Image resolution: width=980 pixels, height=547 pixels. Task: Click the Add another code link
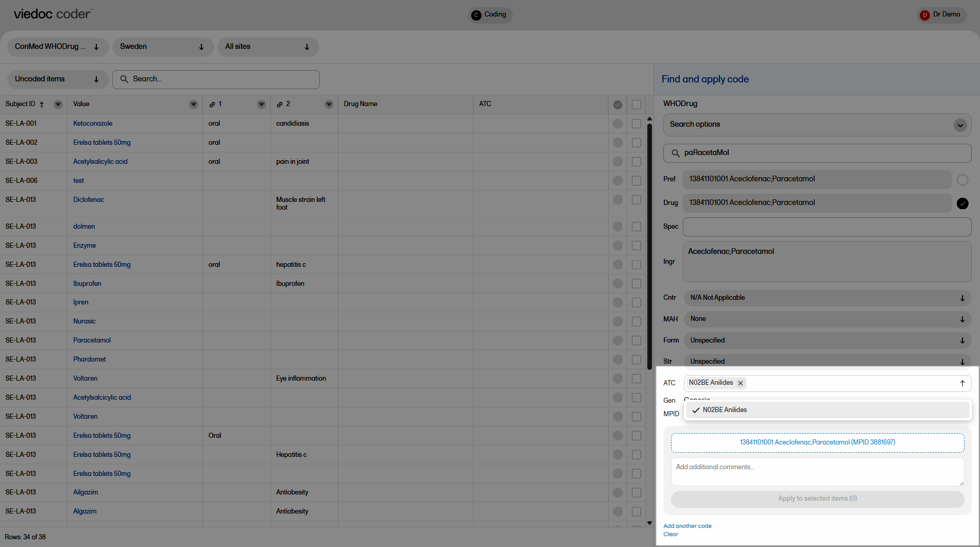point(687,526)
